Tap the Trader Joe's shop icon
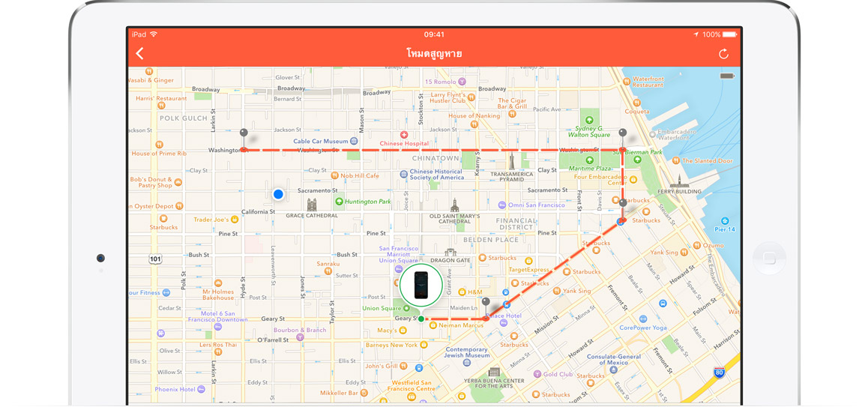 tap(235, 220)
